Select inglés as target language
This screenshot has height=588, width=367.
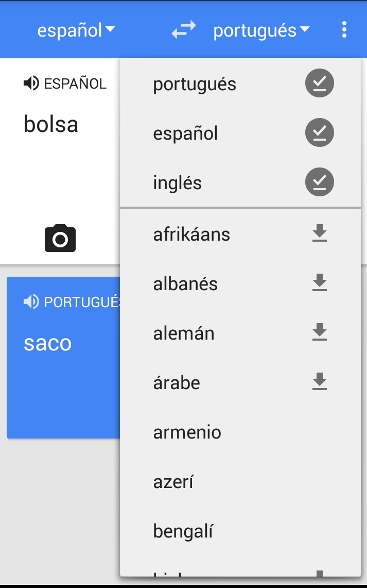(x=178, y=183)
